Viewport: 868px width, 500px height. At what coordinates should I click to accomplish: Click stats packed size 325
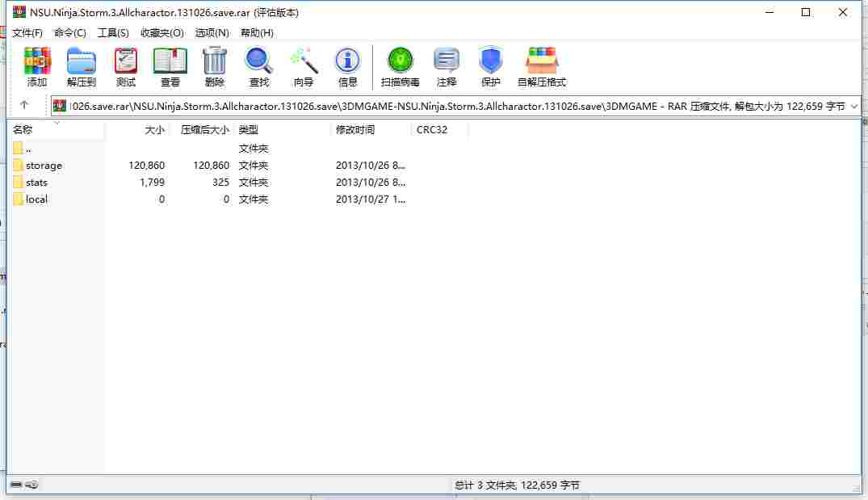pyautogui.click(x=221, y=183)
